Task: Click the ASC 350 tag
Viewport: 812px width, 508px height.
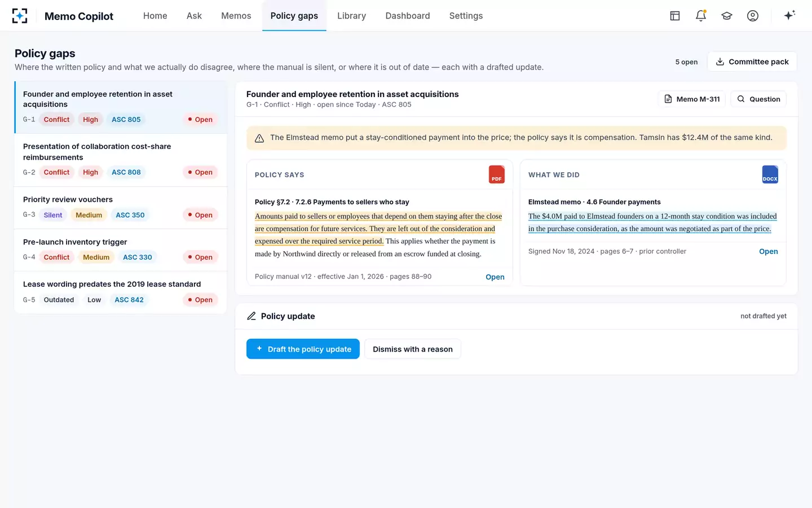Action: pyautogui.click(x=130, y=215)
